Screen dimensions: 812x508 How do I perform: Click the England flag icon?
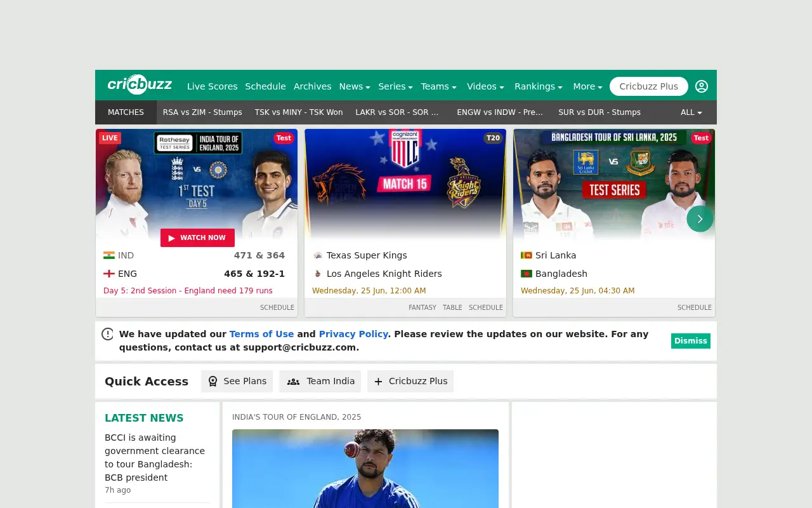pyautogui.click(x=109, y=274)
